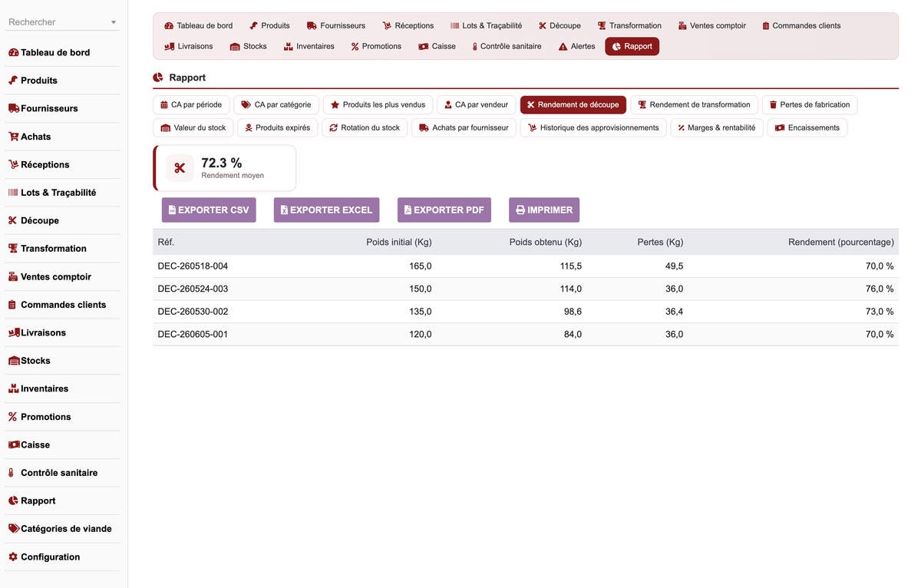Open Produits les plus vendus report
This screenshot has height=588, width=921.
tap(378, 104)
